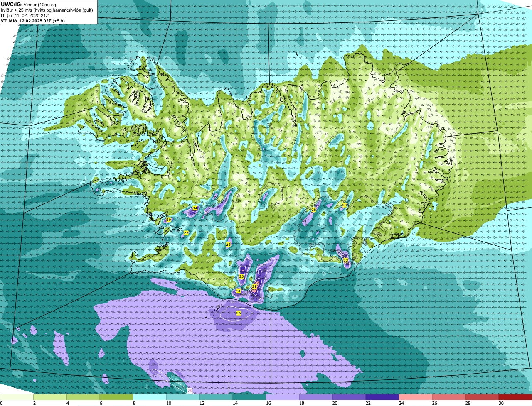Click the yellow gust label 34
Image resolution: width=532 pixels, height=406 pixels.
coord(195,208)
